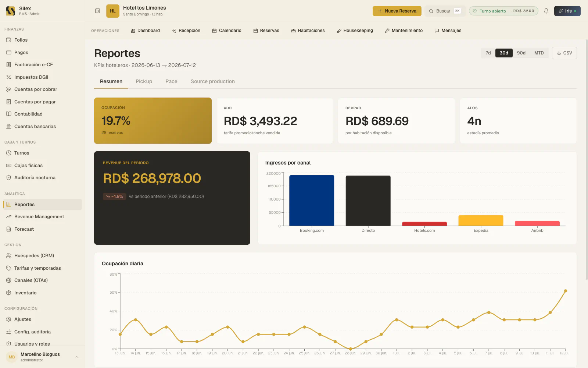588x368 pixels.
Task: Click the 28 jun. occupancy data point
Action: [x=351, y=349]
